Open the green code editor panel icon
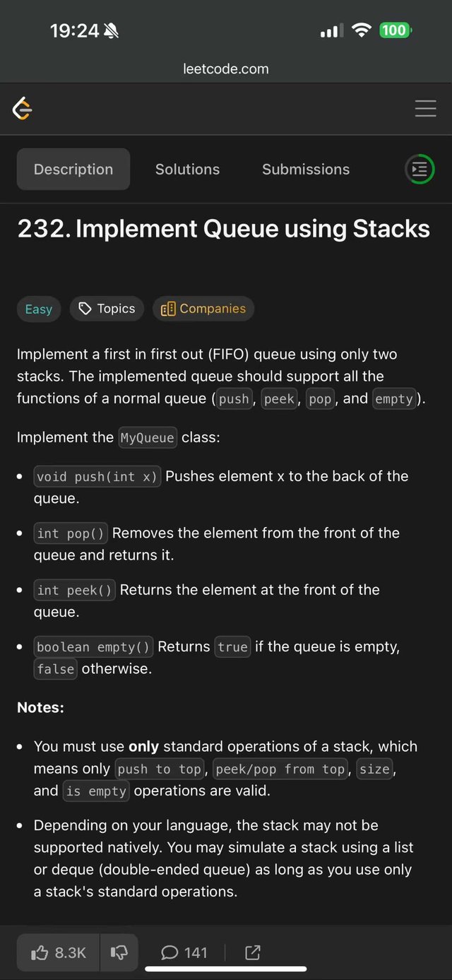 pos(420,170)
